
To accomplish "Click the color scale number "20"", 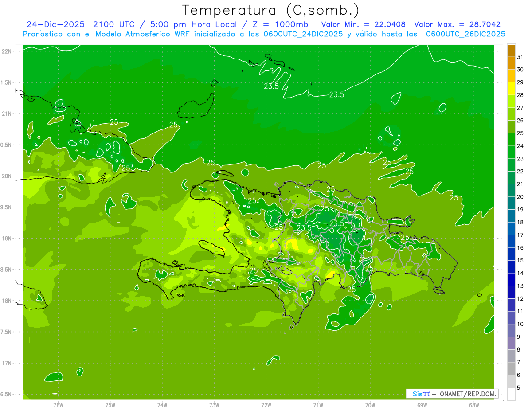I will point(520,197).
